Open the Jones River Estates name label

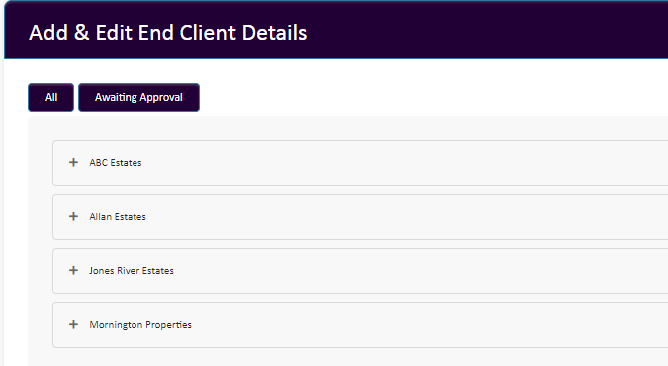tap(131, 271)
